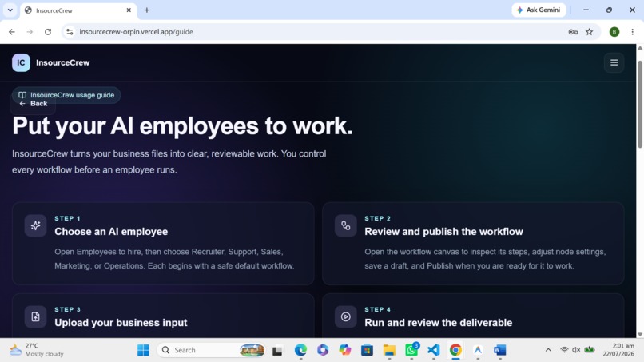Open WhatsApp from the taskbar

pos(411,350)
